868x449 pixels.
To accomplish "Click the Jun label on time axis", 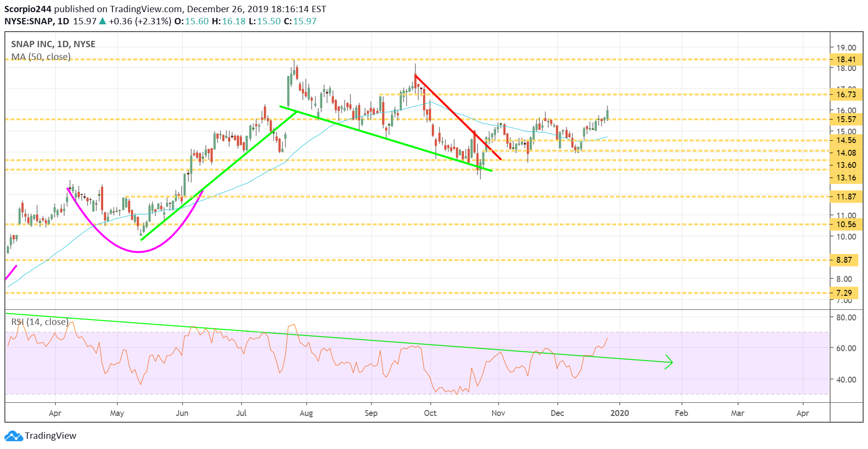I will [182, 413].
